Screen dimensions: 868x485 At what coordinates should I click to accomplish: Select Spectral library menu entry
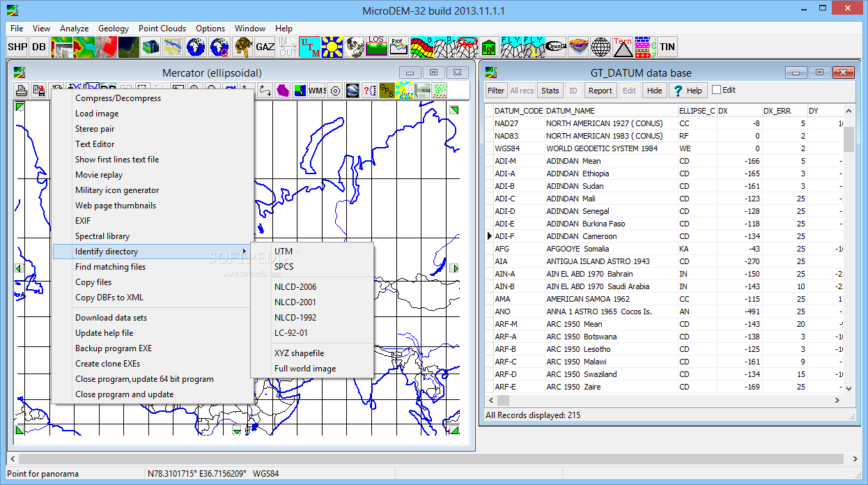coord(153,236)
